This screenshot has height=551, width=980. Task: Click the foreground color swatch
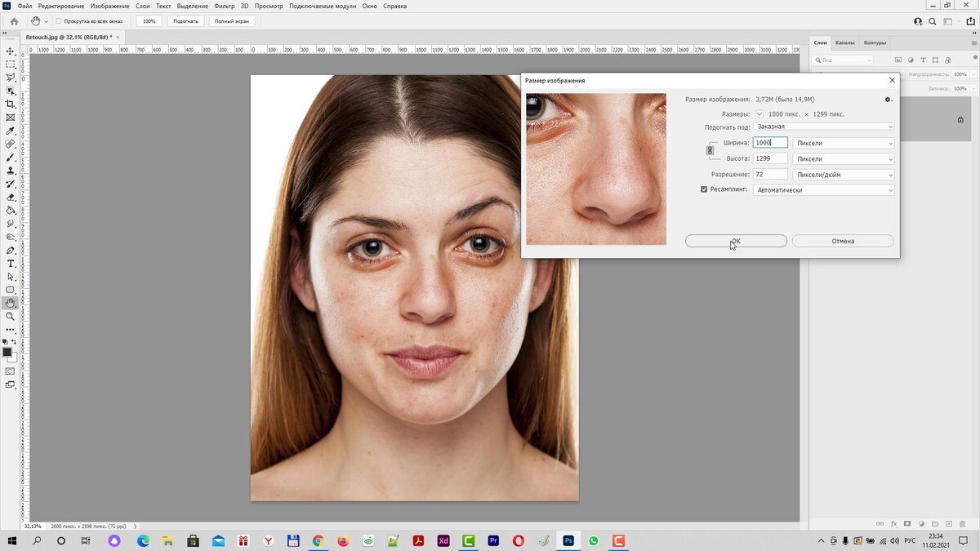coord(7,352)
